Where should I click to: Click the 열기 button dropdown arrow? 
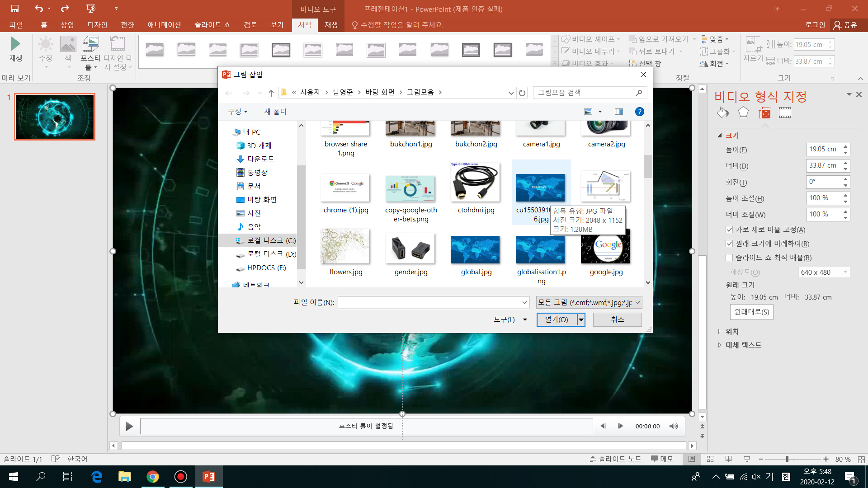coord(581,319)
